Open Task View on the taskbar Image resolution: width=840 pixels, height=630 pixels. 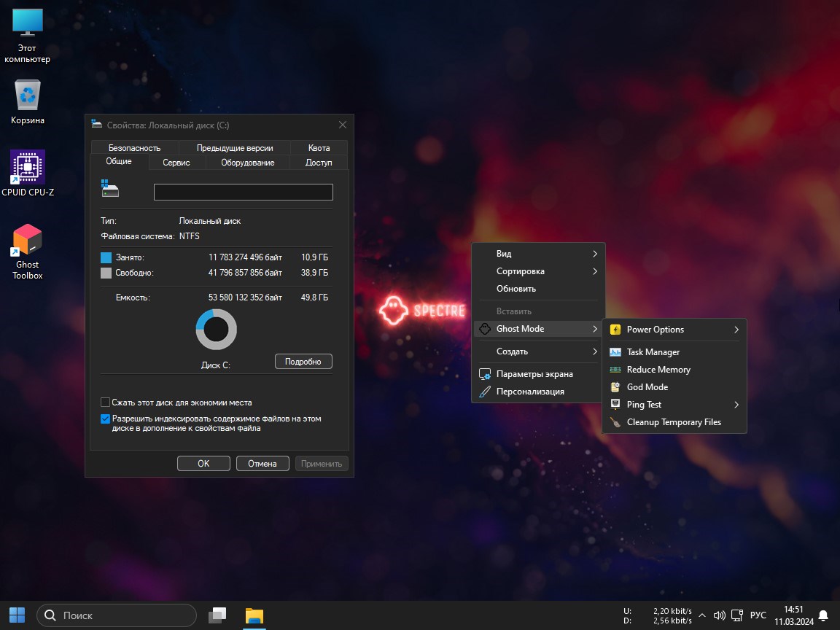[217, 615]
